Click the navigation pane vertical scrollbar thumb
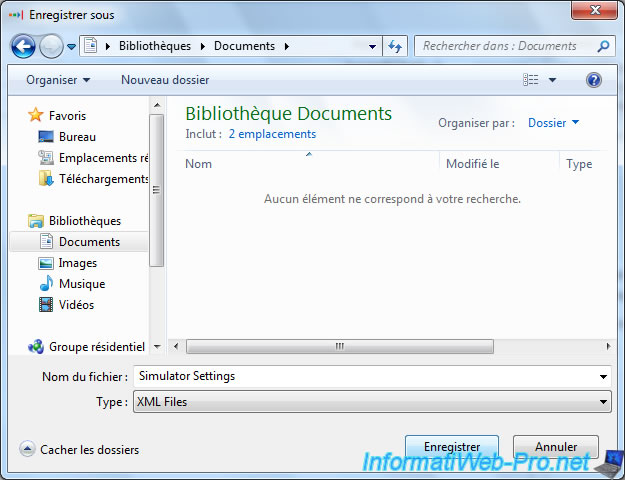 click(157, 190)
